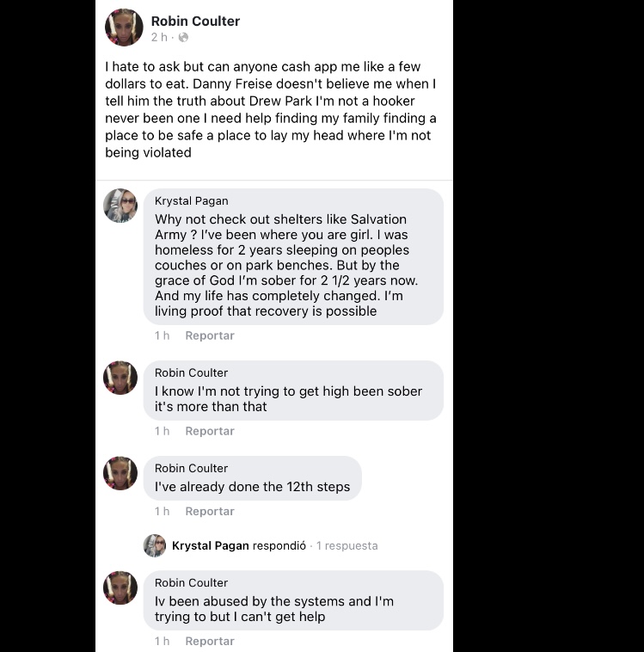Open Robin Coulter's avatar beside the 'been sober' comment
Viewport: 644px width, 652px height.
coord(120,378)
